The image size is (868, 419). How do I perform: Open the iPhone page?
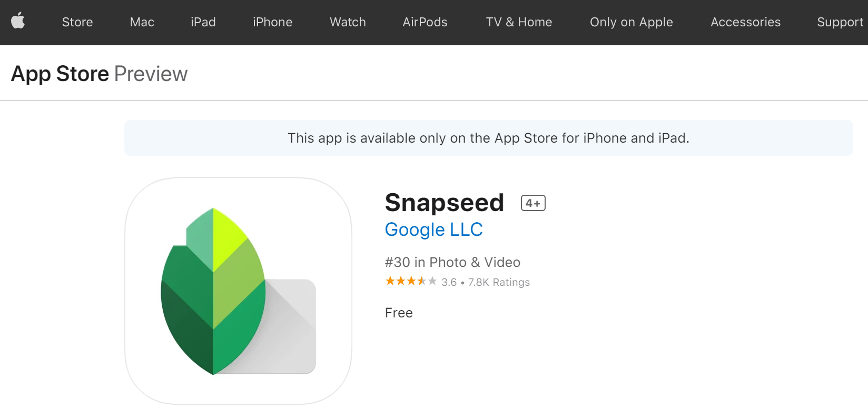[272, 22]
